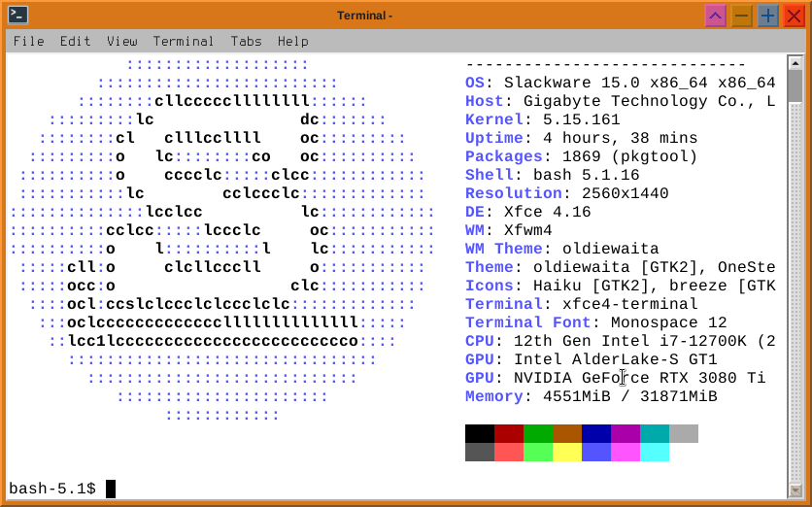812x507 pixels.
Task: Click the terminal icon in title bar
Action: click(17, 15)
